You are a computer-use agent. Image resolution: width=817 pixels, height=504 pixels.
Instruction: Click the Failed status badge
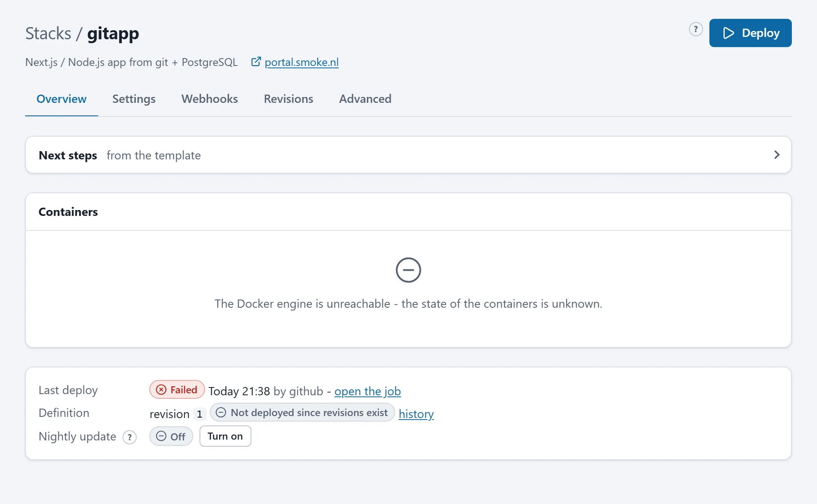(177, 389)
